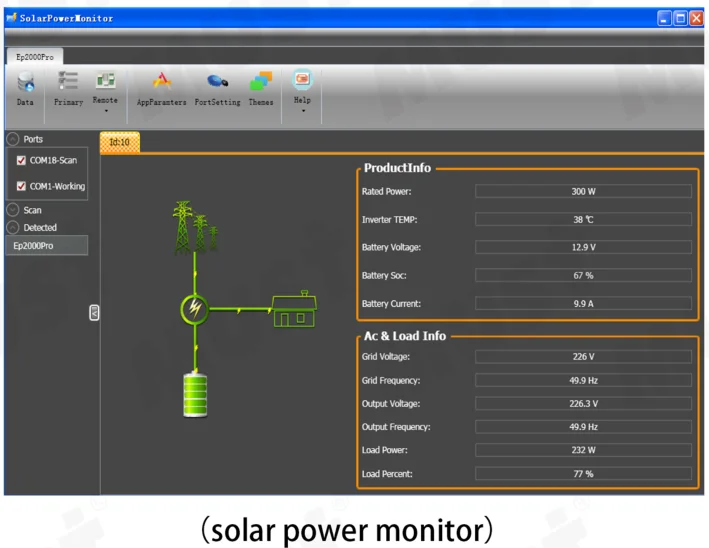This screenshot has height=548, width=709.
Task: Click the battery icon in diagram
Action: (x=195, y=395)
